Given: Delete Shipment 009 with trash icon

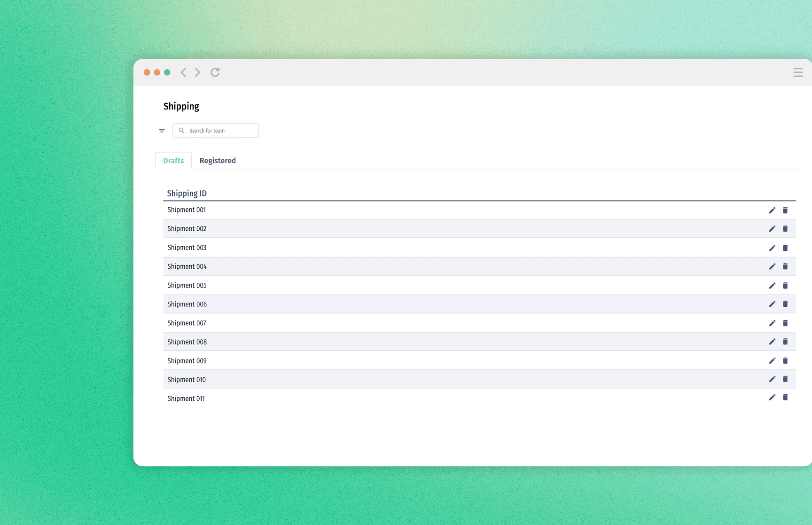Looking at the screenshot, I should (785, 360).
